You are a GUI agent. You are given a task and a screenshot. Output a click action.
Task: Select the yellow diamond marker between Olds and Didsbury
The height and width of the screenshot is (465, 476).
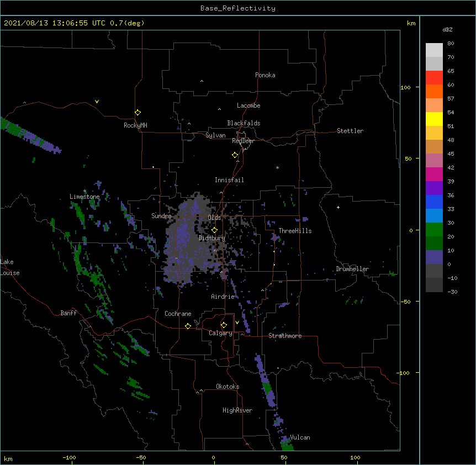coord(214,230)
